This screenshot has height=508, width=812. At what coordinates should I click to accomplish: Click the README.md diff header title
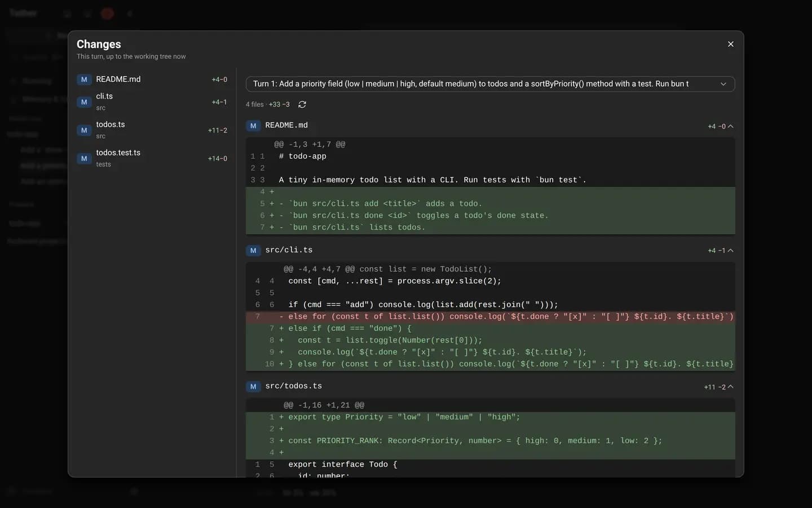pyautogui.click(x=286, y=125)
